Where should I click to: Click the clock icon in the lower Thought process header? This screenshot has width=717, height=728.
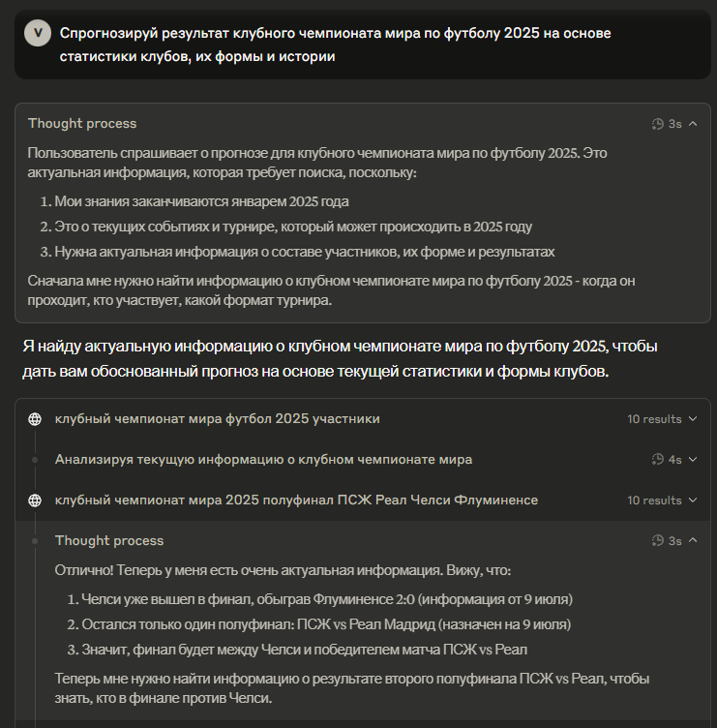coord(658,541)
